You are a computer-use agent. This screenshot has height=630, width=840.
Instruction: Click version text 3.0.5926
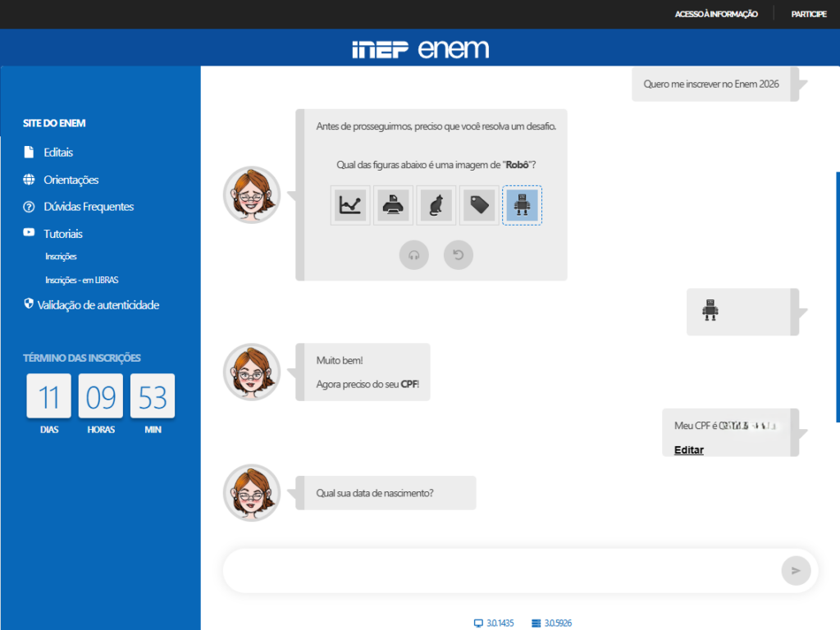[x=558, y=623]
